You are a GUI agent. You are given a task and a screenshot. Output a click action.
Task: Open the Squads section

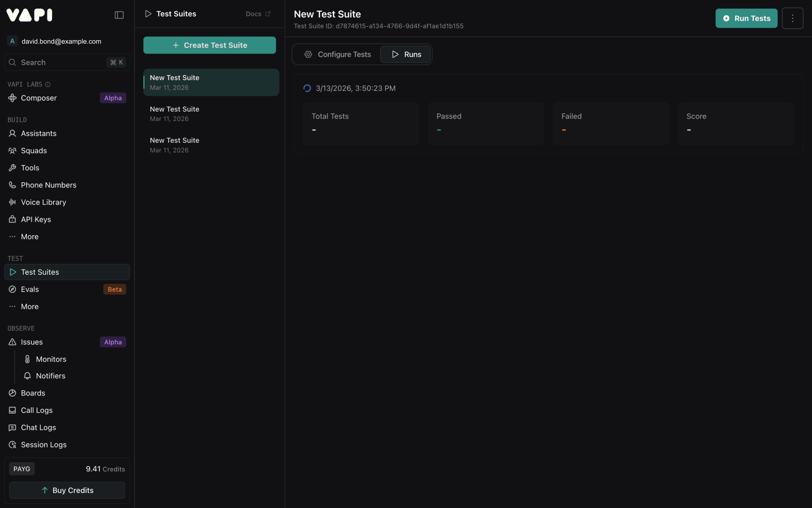(x=67, y=151)
